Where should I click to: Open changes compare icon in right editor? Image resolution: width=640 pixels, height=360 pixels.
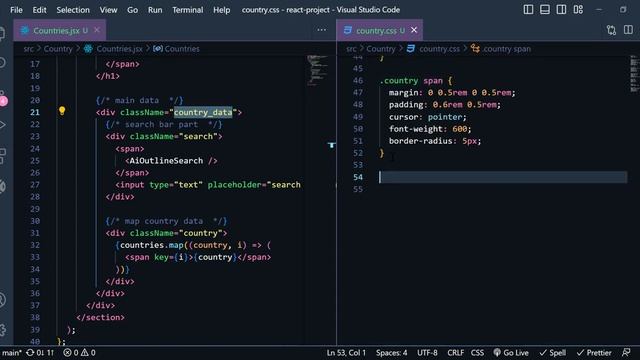tap(611, 30)
